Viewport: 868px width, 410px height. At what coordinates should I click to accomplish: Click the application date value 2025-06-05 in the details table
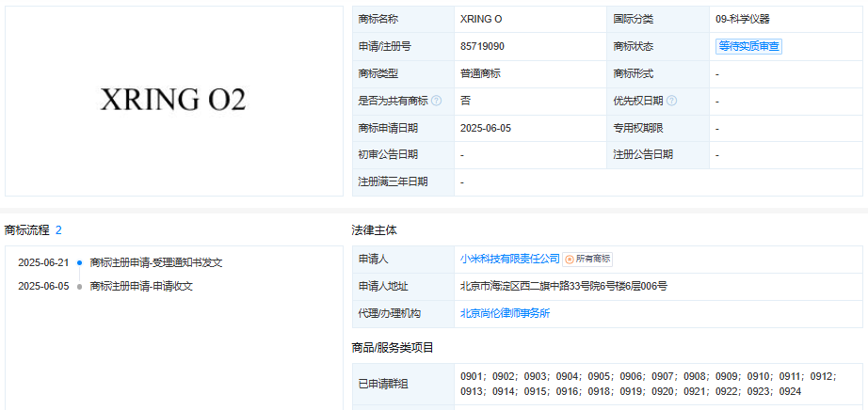tap(486, 129)
